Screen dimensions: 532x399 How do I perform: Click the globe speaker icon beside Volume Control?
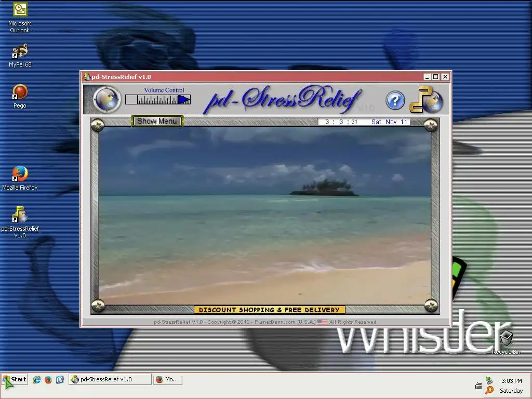click(x=107, y=99)
